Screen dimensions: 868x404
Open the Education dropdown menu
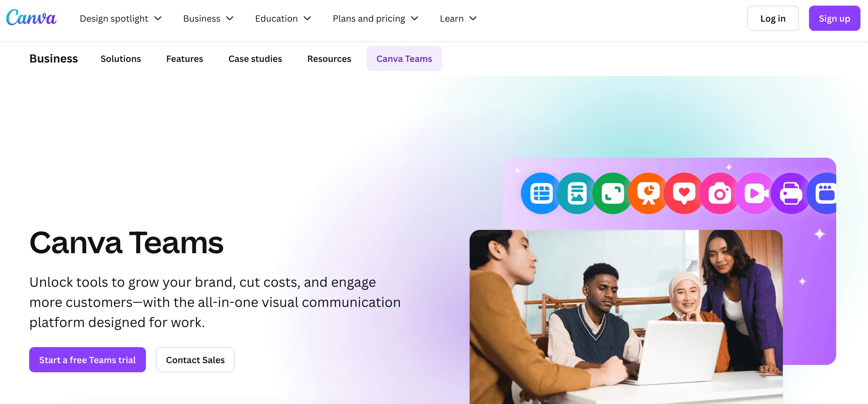pyautogui.click(x=283, y=19)
